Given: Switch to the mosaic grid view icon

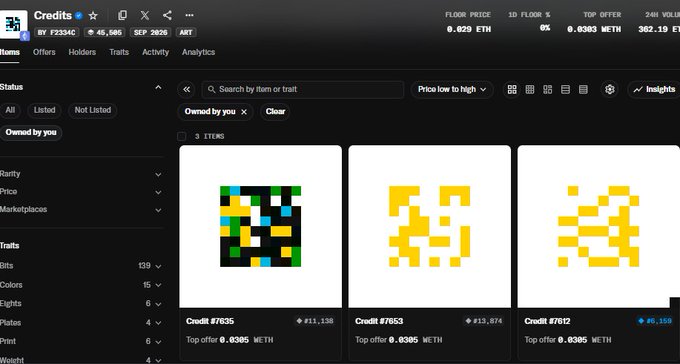Looking at the screenshot, I should (x=548, y=89).
